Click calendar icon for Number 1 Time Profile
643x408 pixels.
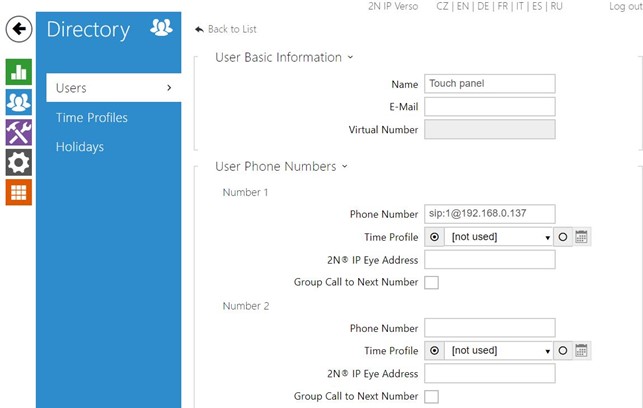[582, 237]
